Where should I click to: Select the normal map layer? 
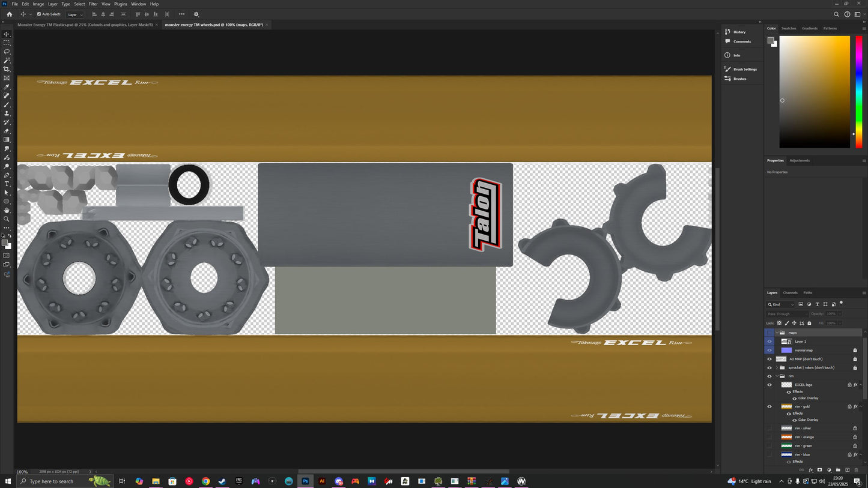coord(805,350)
